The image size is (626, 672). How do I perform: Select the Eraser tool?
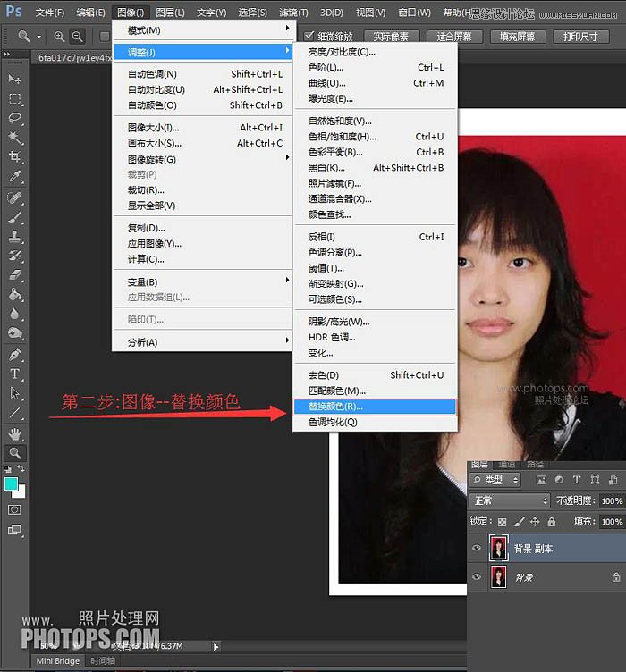[14, 274]
